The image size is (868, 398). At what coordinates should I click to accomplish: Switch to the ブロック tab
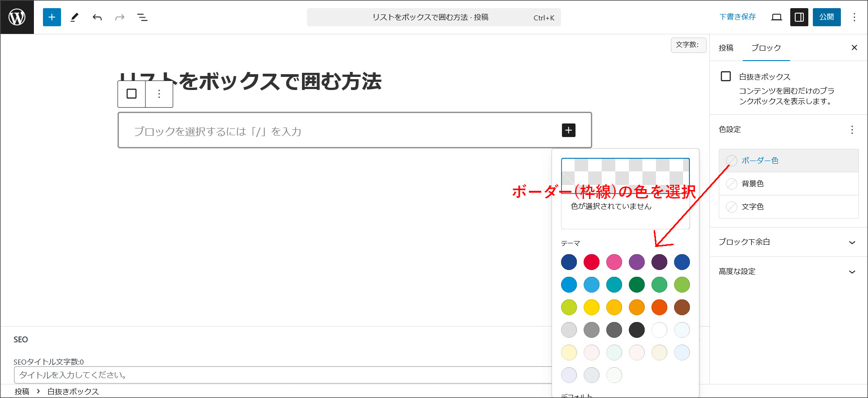766,48
